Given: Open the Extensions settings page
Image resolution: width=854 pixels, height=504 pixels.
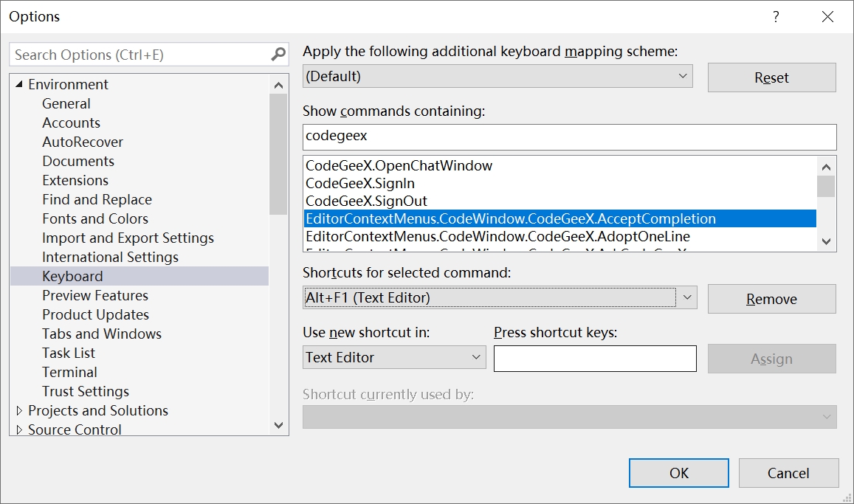Looking at the screenshot, I should 75,180.
